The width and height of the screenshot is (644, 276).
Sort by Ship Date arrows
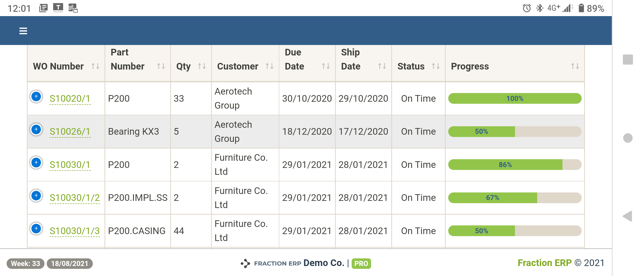[382, 66]
